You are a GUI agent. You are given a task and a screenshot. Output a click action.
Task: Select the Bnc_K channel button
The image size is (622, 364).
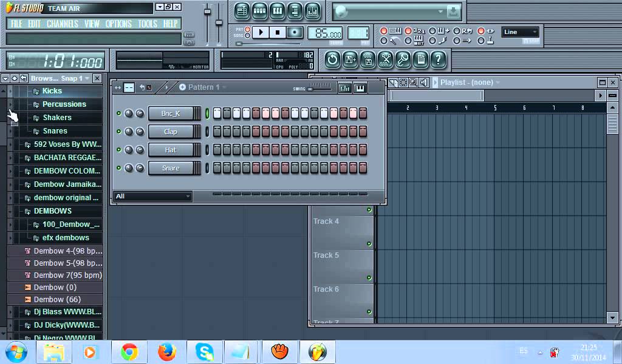(171, 113)
